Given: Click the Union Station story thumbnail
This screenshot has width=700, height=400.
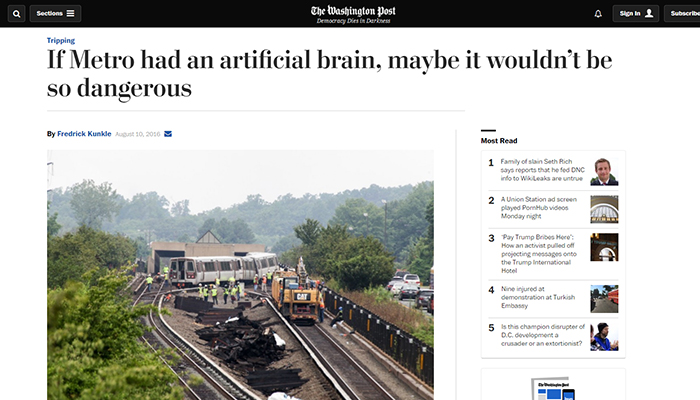Looking at the screenshot, I should click(604, 209).
